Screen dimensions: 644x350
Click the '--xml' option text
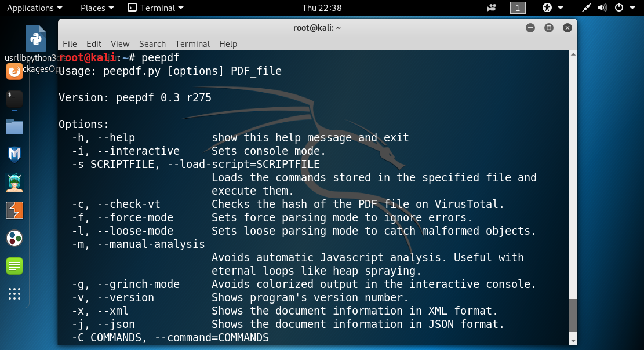(113, 311)
